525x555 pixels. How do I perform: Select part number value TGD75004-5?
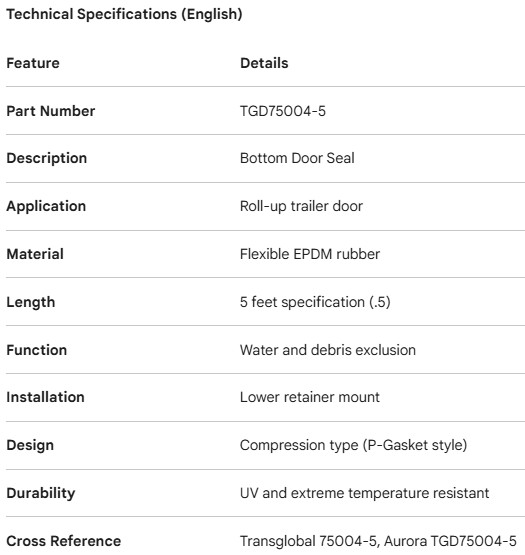(283, 111)
